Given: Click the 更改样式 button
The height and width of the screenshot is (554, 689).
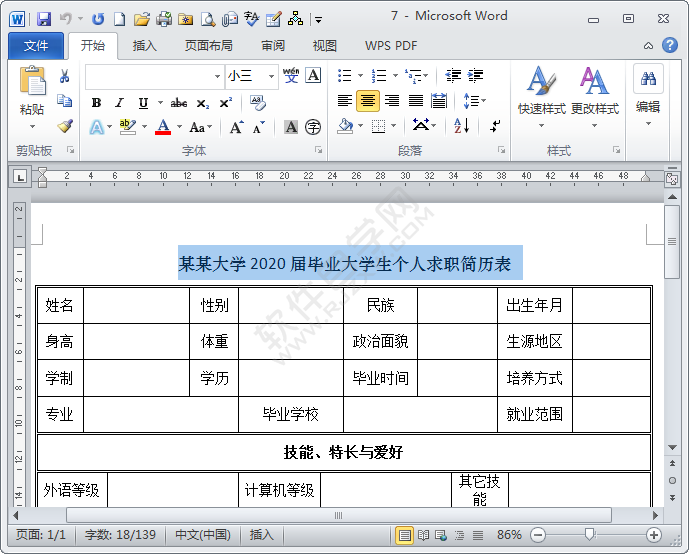Looking at the screenshot, I should (595, 98).
